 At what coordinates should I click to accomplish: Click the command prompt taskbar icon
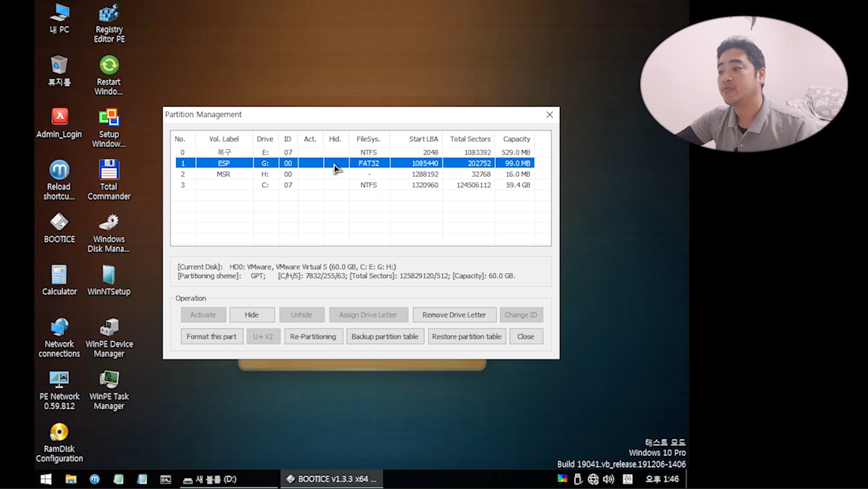click(166, 479)
